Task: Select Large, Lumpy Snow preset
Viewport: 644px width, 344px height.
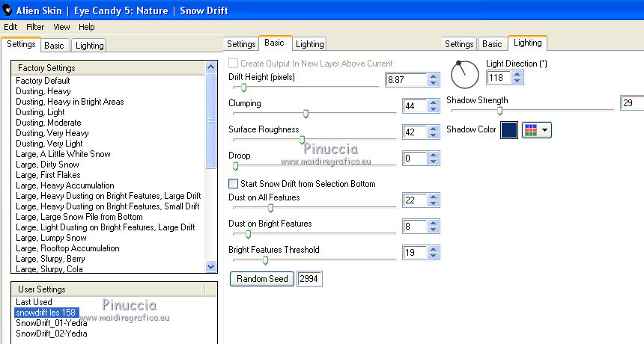Action: click(51, 238)
